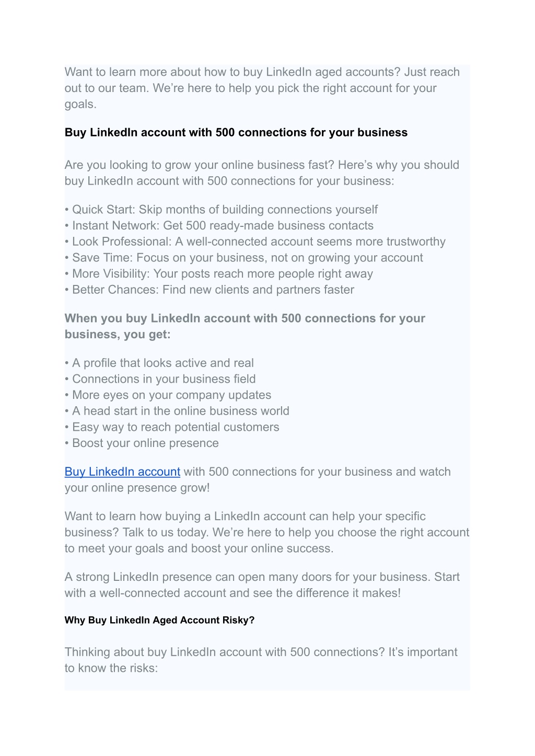Viewport: 535px width, 756px height.
Task: Click bold subheading 'When you buy LinkedIn account'
Action: [x=245, y=326]
